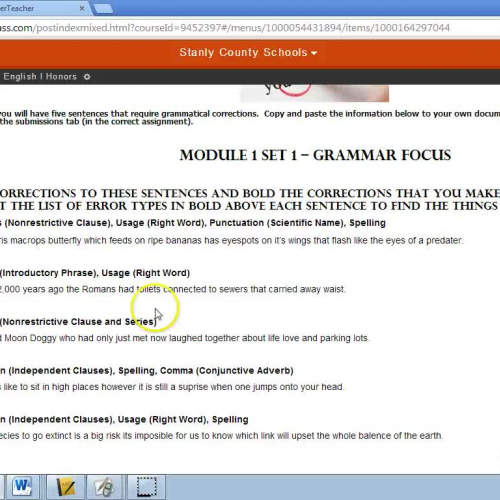Image resolution: width=500 pixels, height=500 pixels.
Task: Click the gear icon beside English I Honors
Action: coord(87,77)
